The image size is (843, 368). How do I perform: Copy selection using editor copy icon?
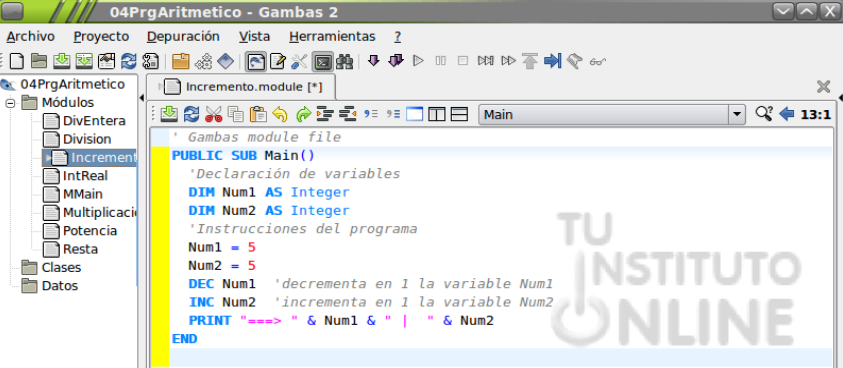(x=235, y=114)
